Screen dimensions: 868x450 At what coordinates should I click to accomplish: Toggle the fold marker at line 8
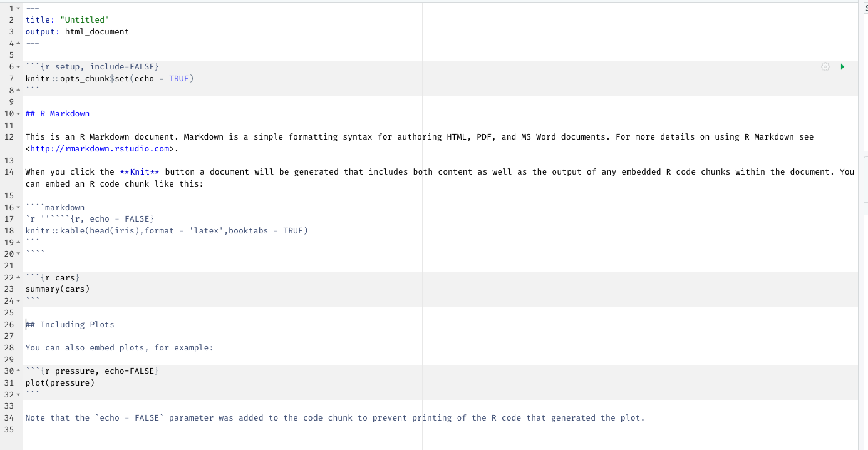click(x=18, y=89)
